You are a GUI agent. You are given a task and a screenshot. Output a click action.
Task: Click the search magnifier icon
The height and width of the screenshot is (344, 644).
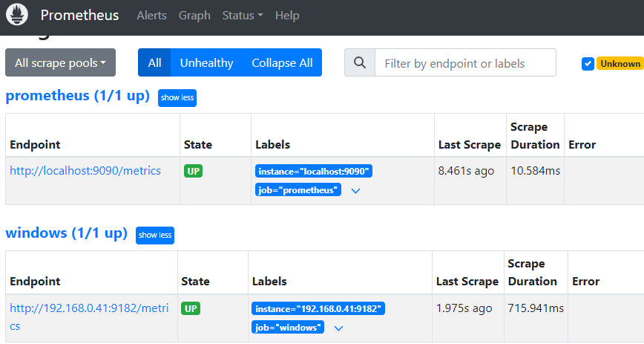pyautogui.click(x=360, y=63)
